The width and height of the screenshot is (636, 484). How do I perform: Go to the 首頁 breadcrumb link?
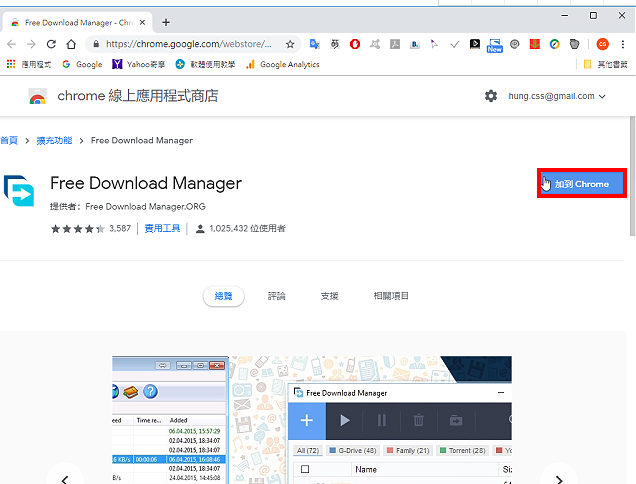pyautogui.click(x=9, y=140)
